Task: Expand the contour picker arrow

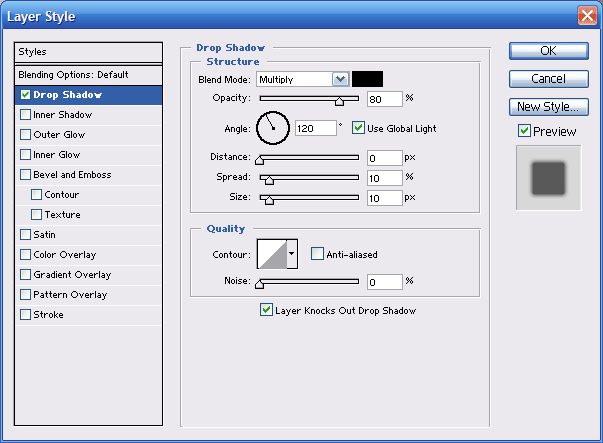Action: [x=291, y=254]
